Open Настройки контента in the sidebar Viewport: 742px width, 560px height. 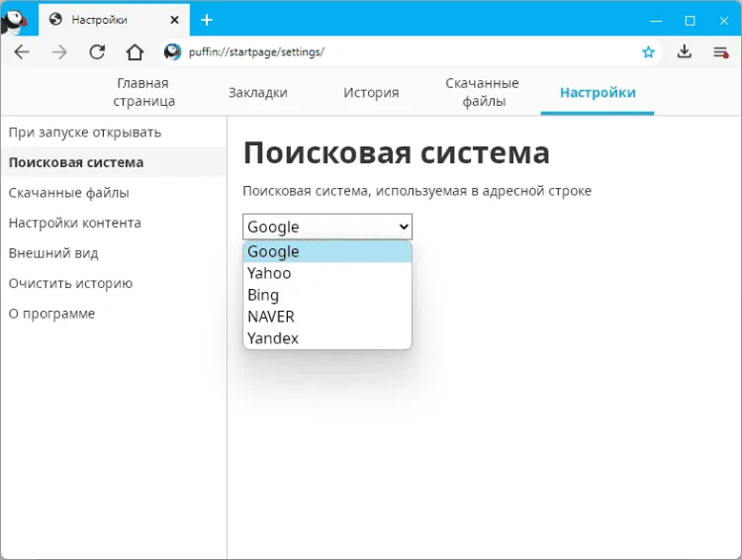[114, 223]
